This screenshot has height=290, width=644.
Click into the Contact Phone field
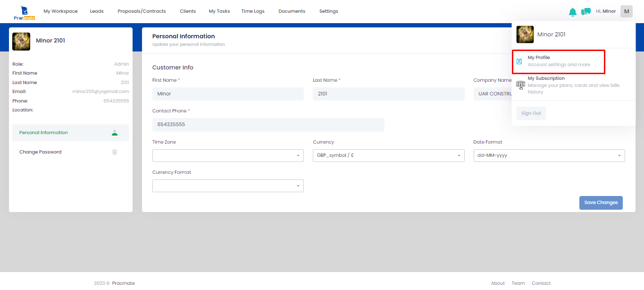pyautogui.click(x=268, y=125)
